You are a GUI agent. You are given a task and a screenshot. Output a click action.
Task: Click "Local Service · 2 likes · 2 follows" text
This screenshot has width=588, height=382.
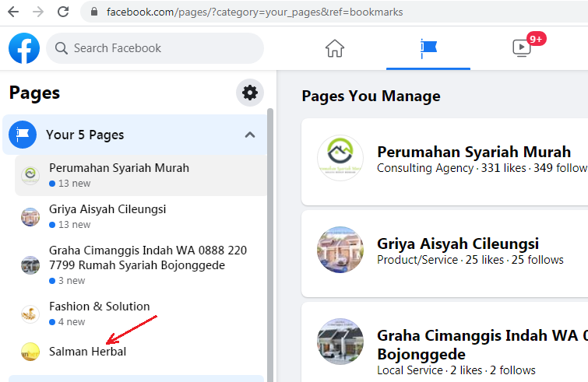click(456, 370)
